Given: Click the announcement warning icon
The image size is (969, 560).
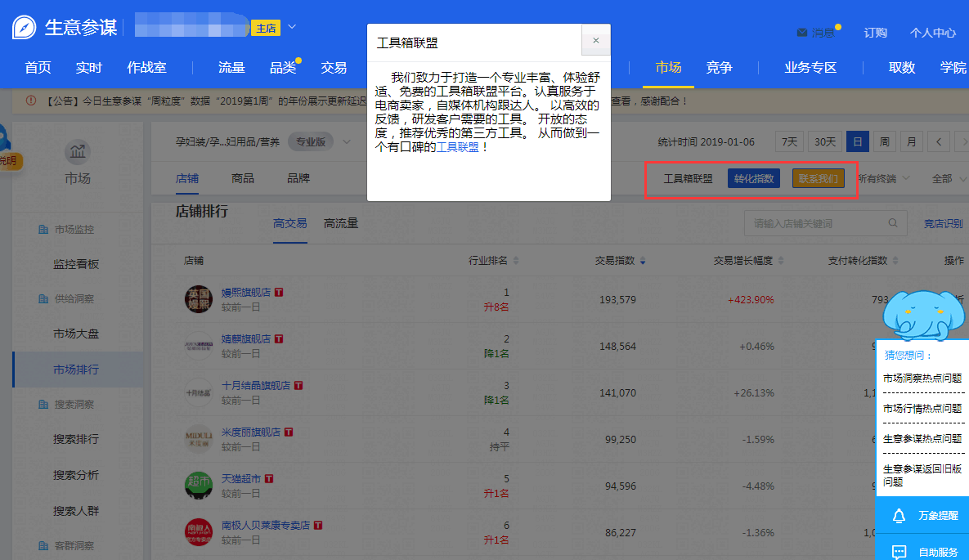Looking at the screenshot, I should click(31, 101).
